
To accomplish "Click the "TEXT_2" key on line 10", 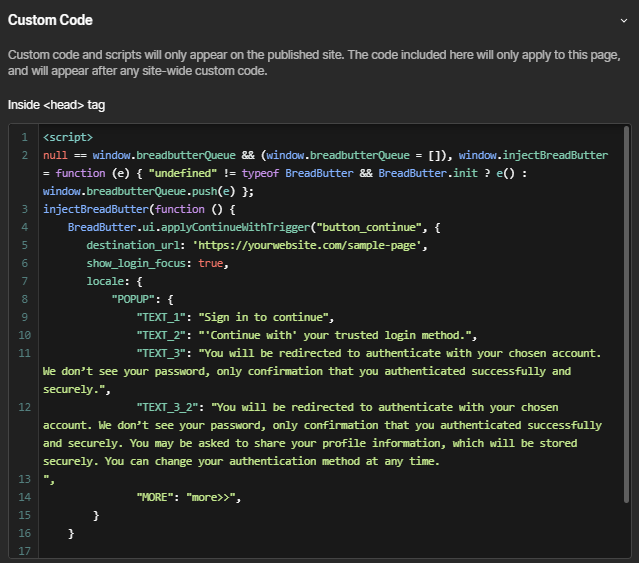I will coord(161,335).
